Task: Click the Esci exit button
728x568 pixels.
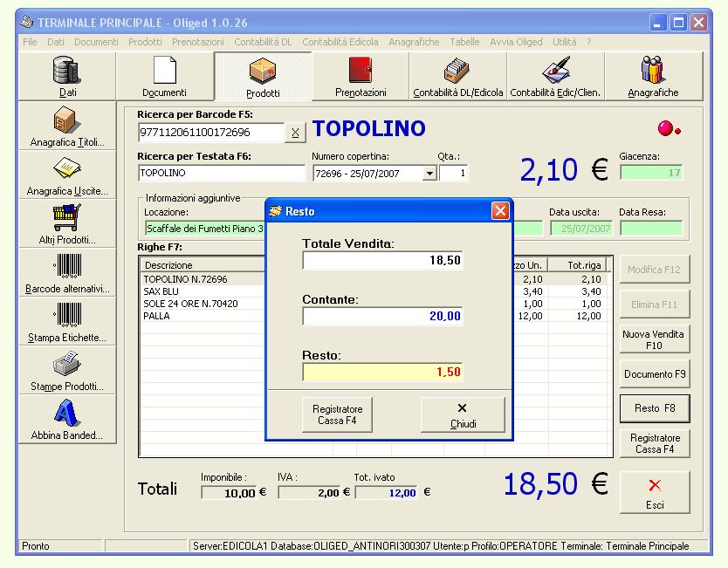Action: (x=655, y=493)
